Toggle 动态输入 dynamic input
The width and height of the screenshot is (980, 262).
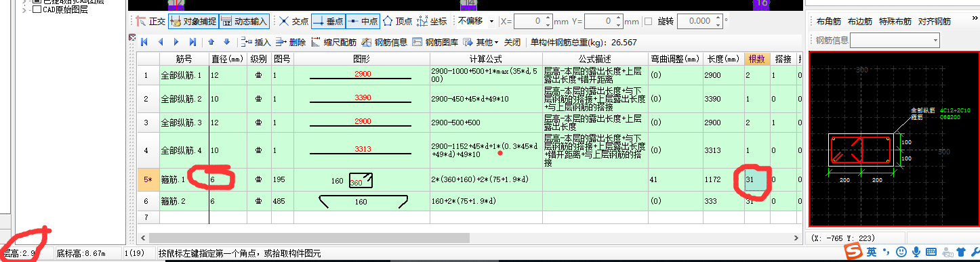[245, 22]
